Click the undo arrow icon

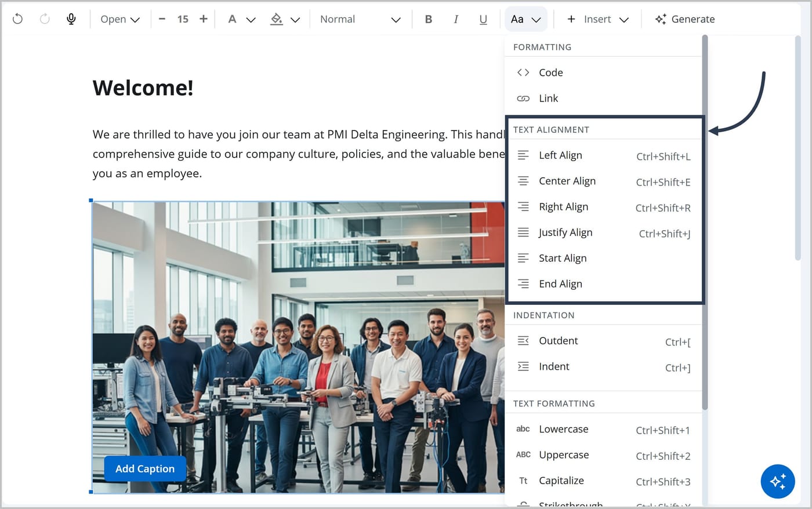[x=17, y=19]
